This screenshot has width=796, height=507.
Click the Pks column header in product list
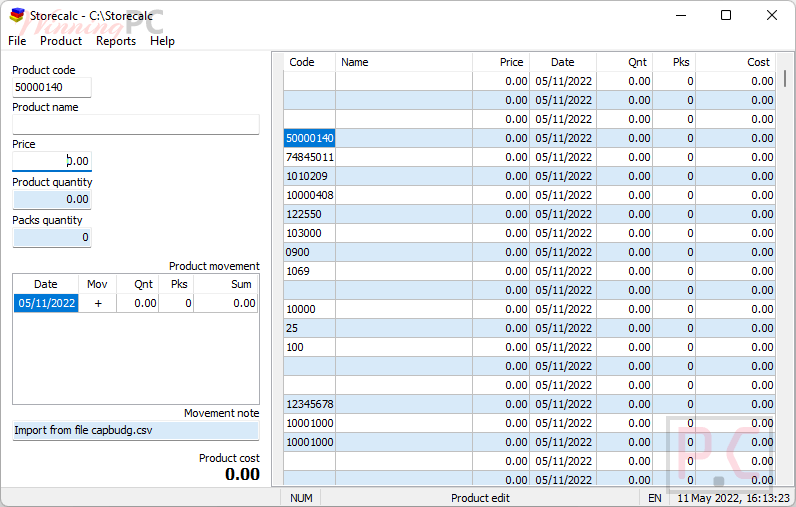(x=674, y=62)
